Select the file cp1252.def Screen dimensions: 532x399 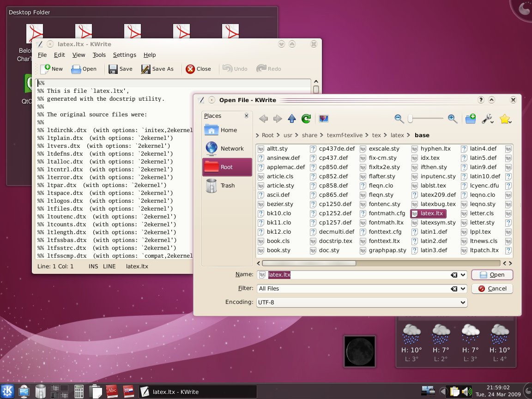[x=331, y=213]
